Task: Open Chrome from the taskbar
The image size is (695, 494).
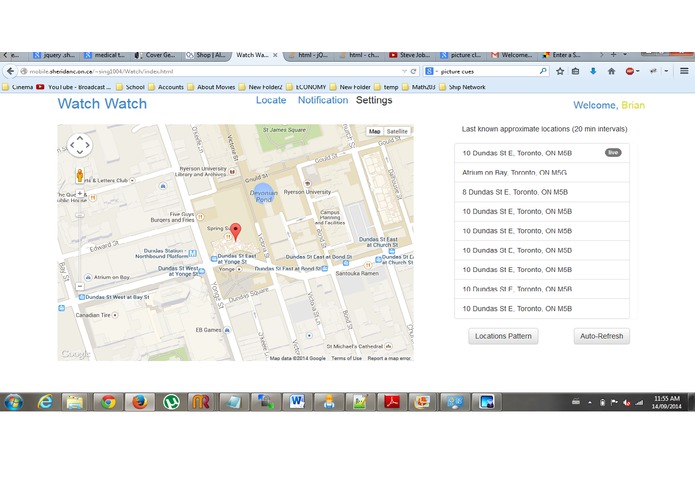Action: coord(108,402)
